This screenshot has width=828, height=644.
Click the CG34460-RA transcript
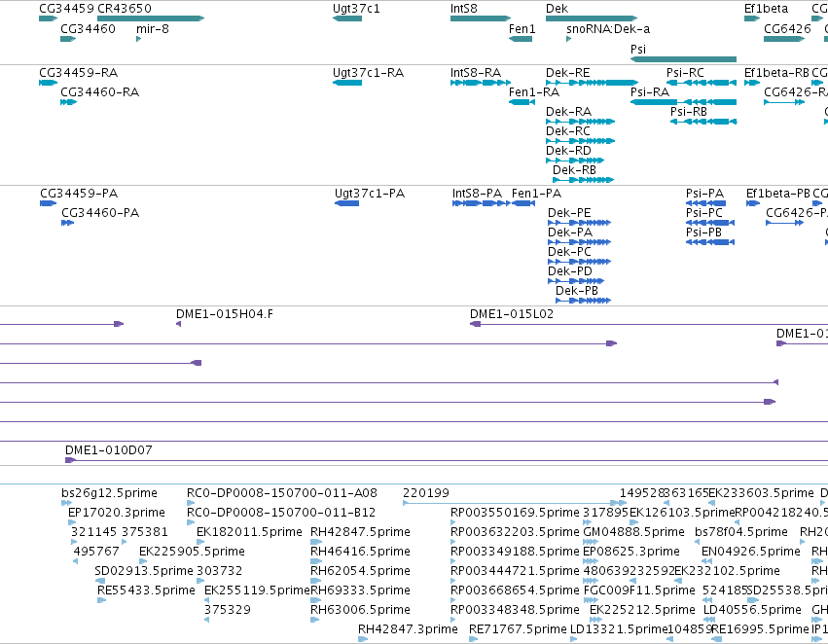pos(69,102)
